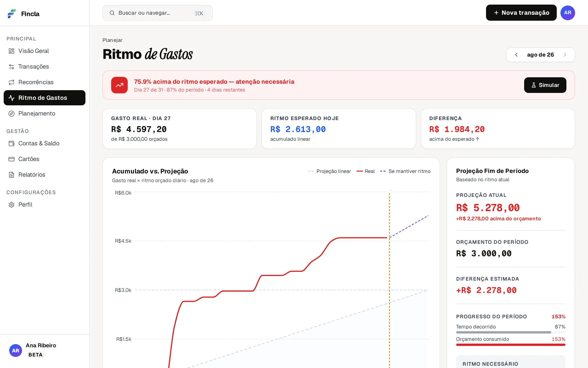Click the Diferença Estimada +R$ 2.278,00 value
588x368 pixels.
tap(486, 290)
